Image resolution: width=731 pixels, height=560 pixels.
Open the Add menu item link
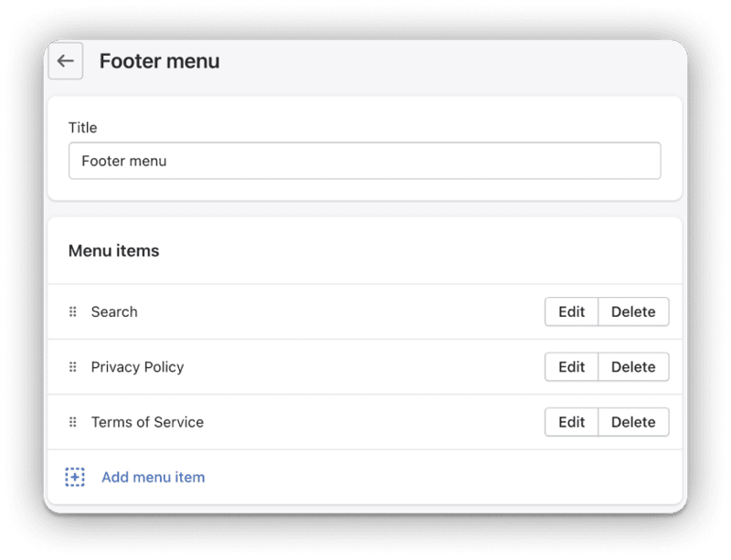153,477
